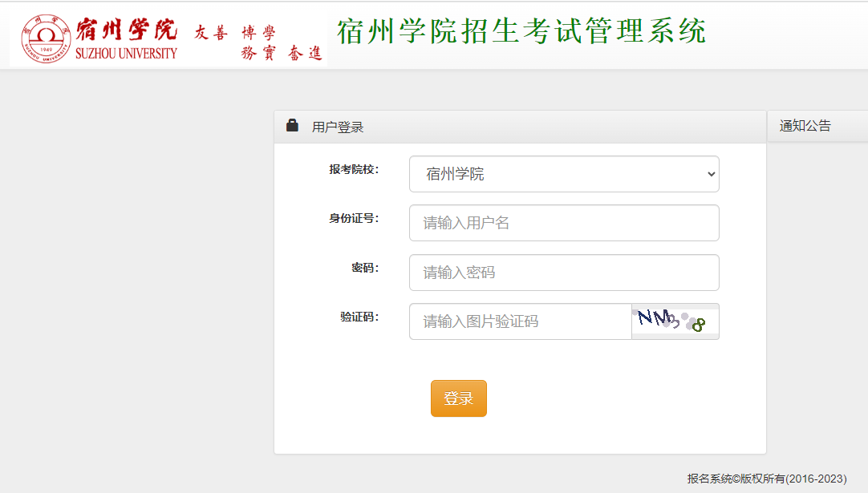Click the green 宿州学院招生考试管理系统 title
The image size is (868, 493).
tap(521, 32)
